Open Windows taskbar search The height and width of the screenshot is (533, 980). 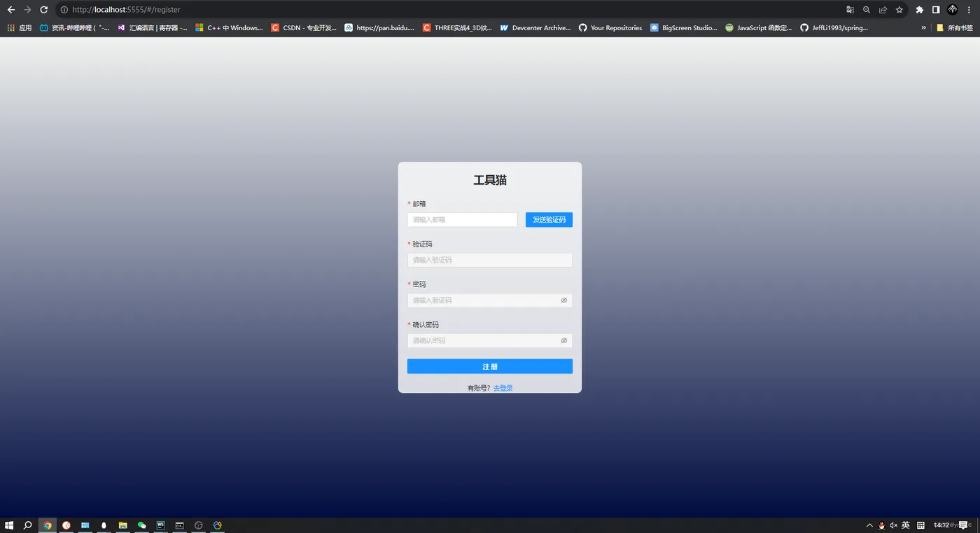coord(28,525)
